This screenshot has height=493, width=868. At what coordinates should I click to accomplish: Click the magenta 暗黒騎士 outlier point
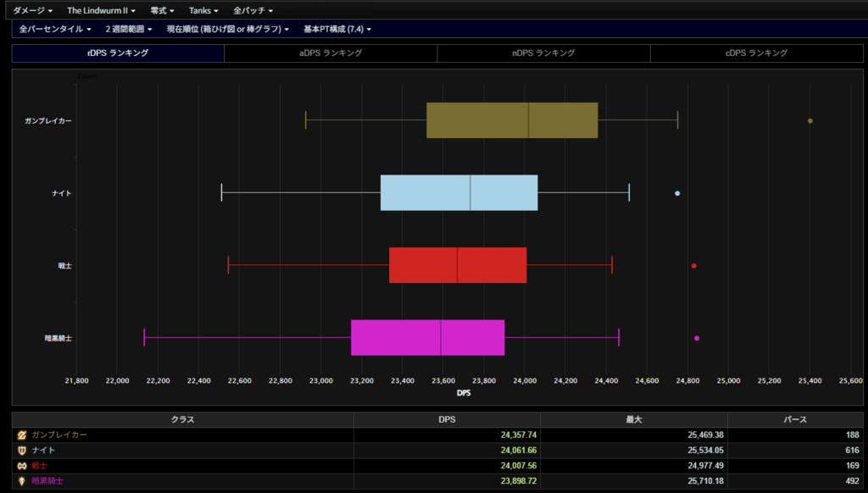pyautogui.click(x=697, y=338)
